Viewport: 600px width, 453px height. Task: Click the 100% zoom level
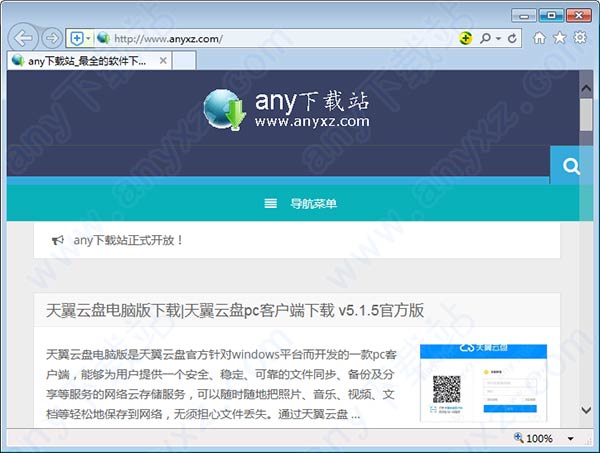click(x=540, y=438)
